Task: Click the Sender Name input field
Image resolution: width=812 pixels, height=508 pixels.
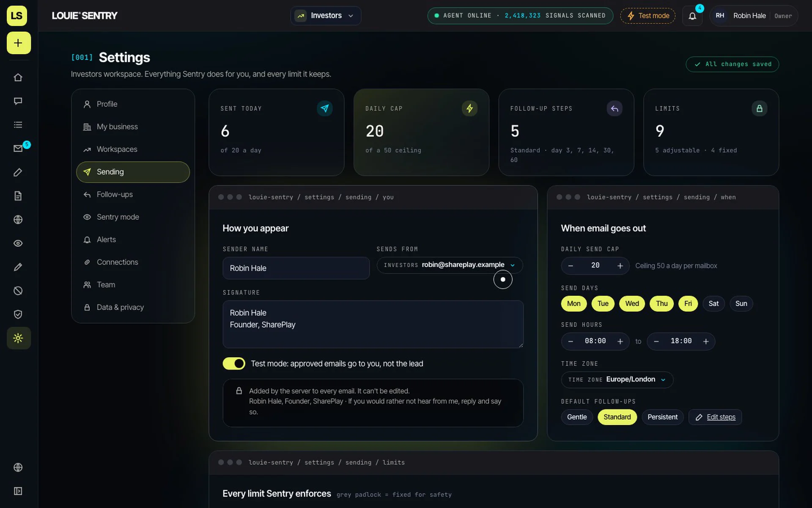Action: (x=296, y=268)
